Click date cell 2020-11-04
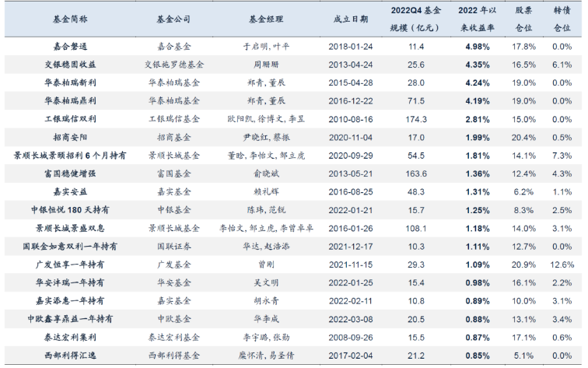 point(351,137)
